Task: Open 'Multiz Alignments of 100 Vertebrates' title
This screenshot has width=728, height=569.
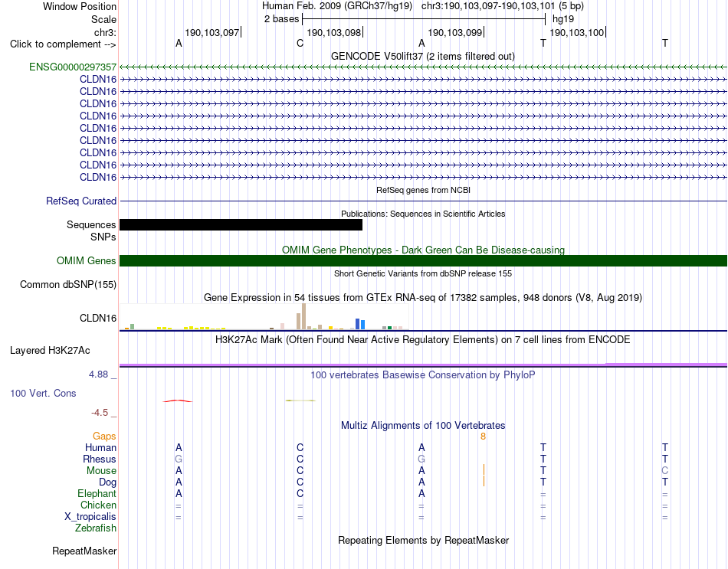Action: click(423, 426)
